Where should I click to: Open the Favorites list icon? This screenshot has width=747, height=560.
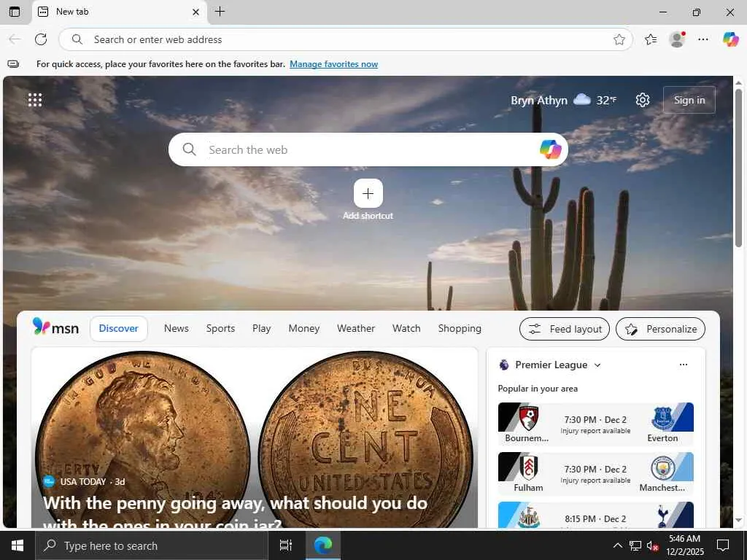pos(651,39)
